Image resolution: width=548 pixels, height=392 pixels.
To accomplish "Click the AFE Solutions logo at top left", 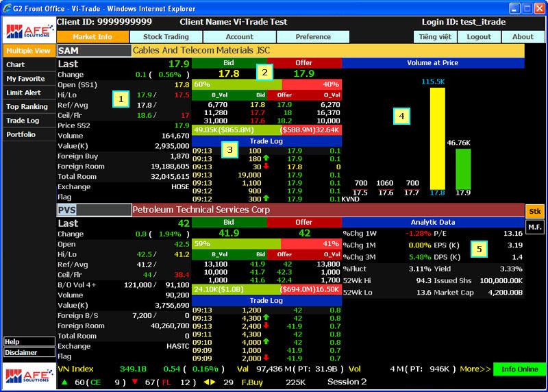I will 29,31.
